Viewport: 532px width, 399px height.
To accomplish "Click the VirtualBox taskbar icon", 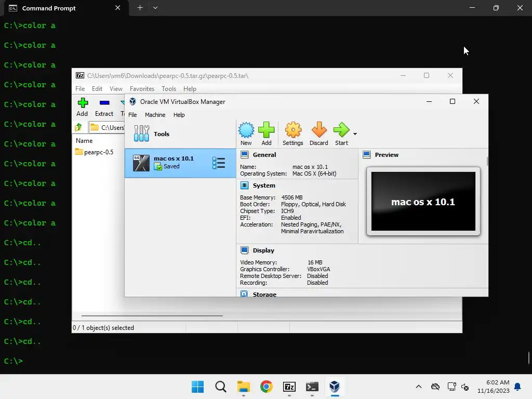I will pos(335,387).
